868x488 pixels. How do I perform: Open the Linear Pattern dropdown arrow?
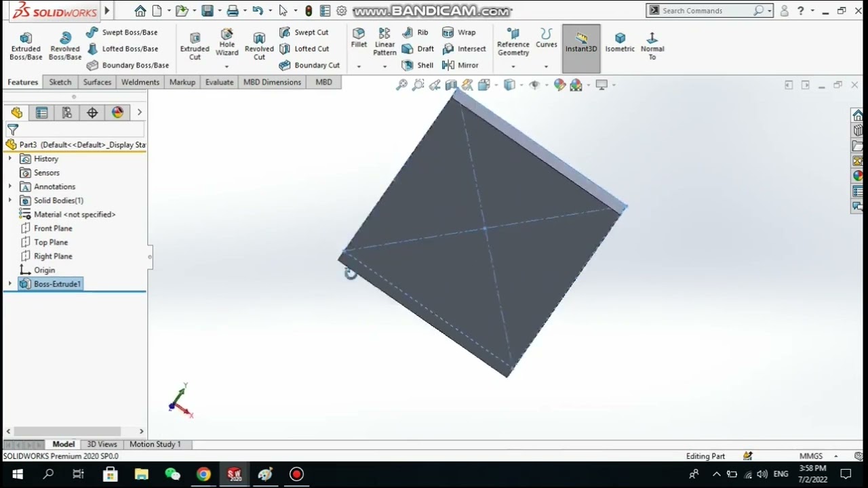point(384,66)
